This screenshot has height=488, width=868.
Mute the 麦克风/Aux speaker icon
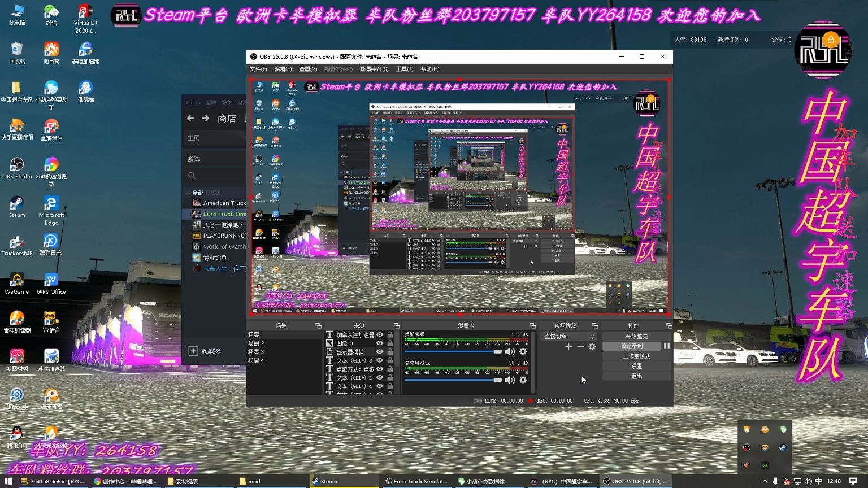point(509,380)
